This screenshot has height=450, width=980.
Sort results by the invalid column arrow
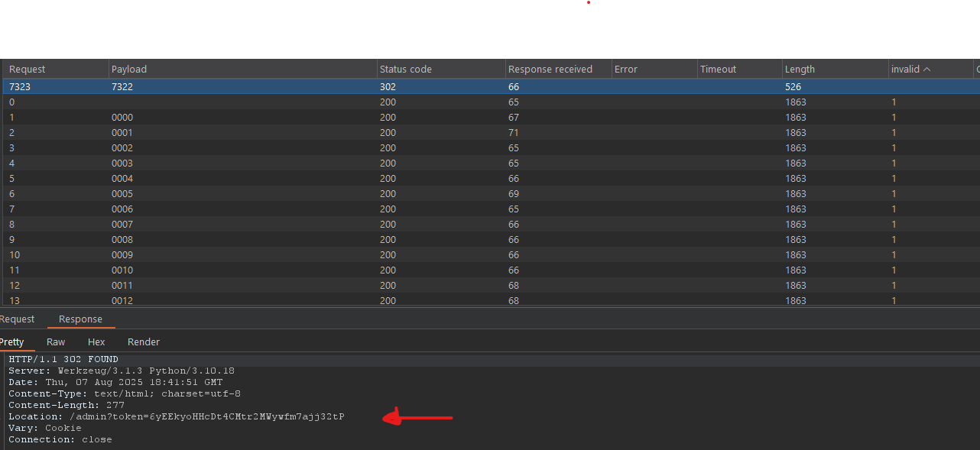(x=926, y=70)
